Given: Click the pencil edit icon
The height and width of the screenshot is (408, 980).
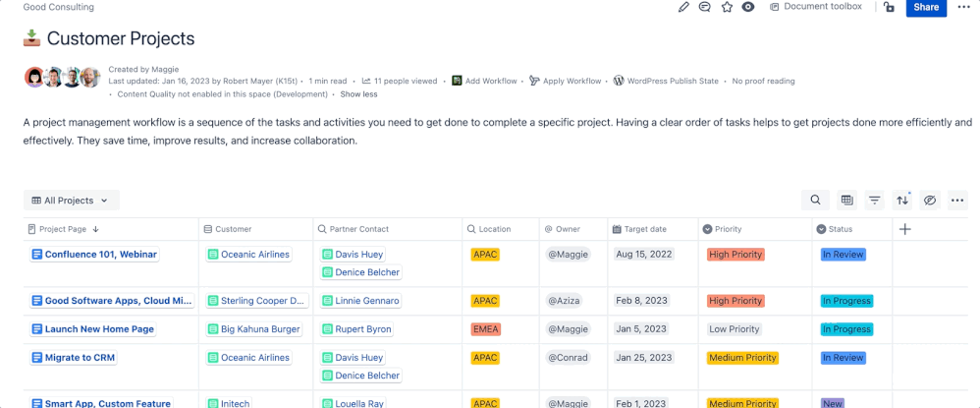Looking at the screenshot, I should click(x=683, y=7).
